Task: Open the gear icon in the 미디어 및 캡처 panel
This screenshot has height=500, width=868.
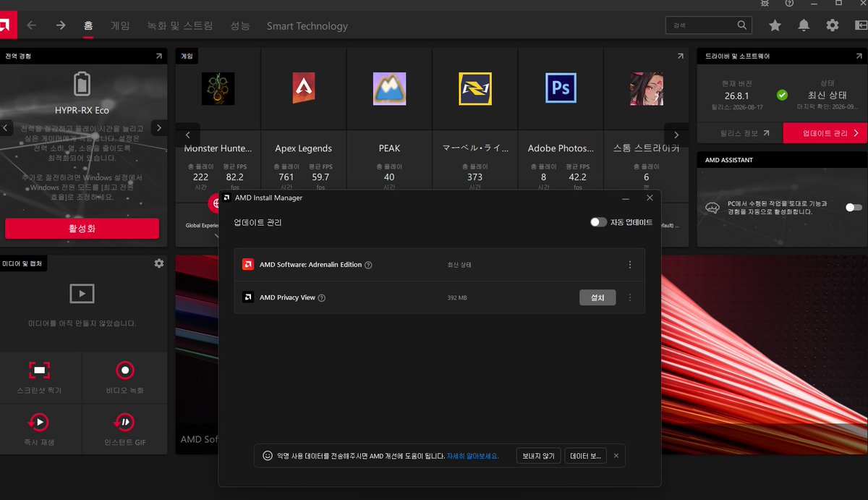Action: point(159,263)
